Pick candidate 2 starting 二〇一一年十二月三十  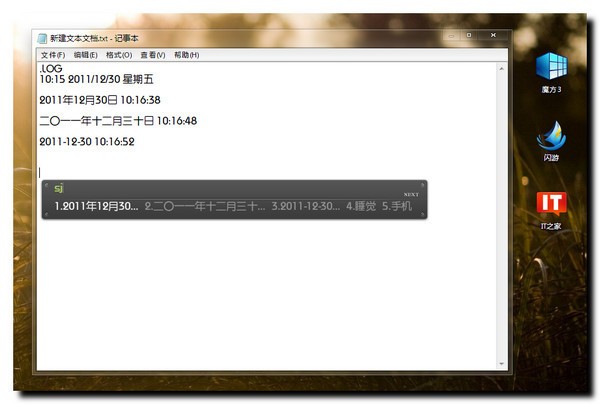click(205, 207)
